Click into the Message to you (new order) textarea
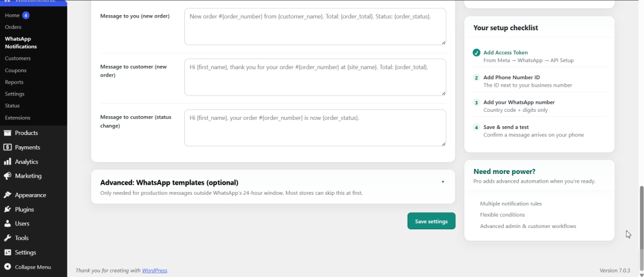This screenshot has width=644, height=277. [315, 26]
